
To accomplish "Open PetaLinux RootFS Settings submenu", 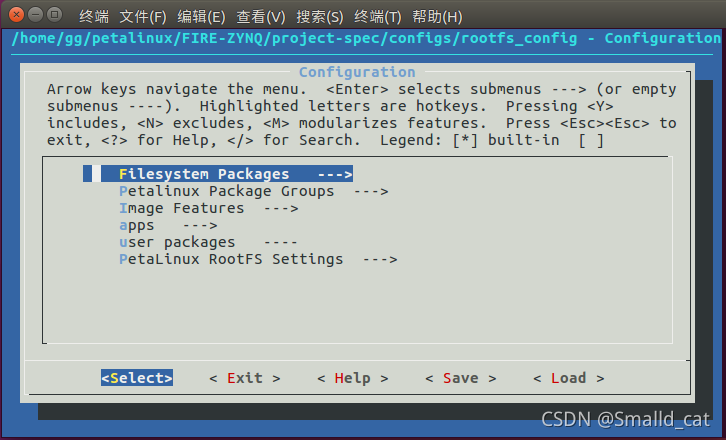I will click(258, 259).
